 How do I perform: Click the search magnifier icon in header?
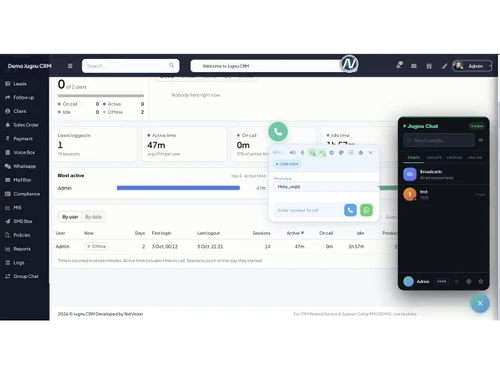coord(172,65)
